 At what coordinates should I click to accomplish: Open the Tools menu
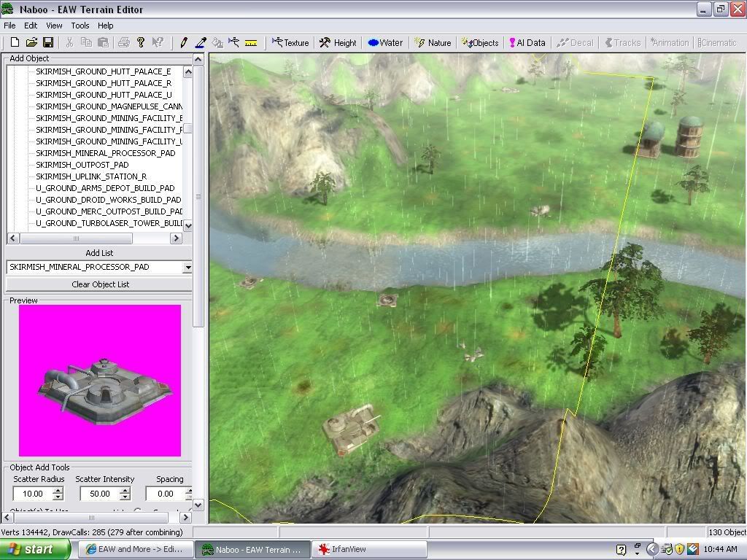pyautogui.click(x=80, y=26)
